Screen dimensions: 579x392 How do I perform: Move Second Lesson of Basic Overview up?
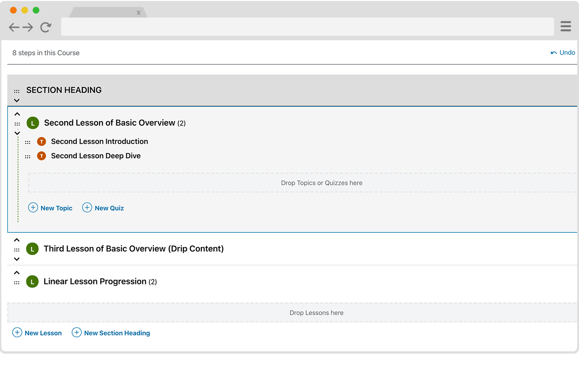coord(17,114)
